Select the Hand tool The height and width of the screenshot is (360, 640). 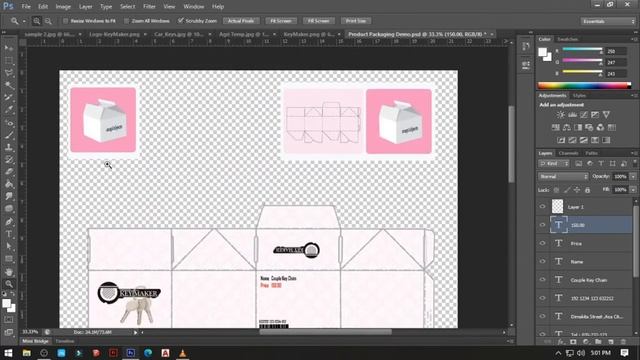click(x=9, y=272)
